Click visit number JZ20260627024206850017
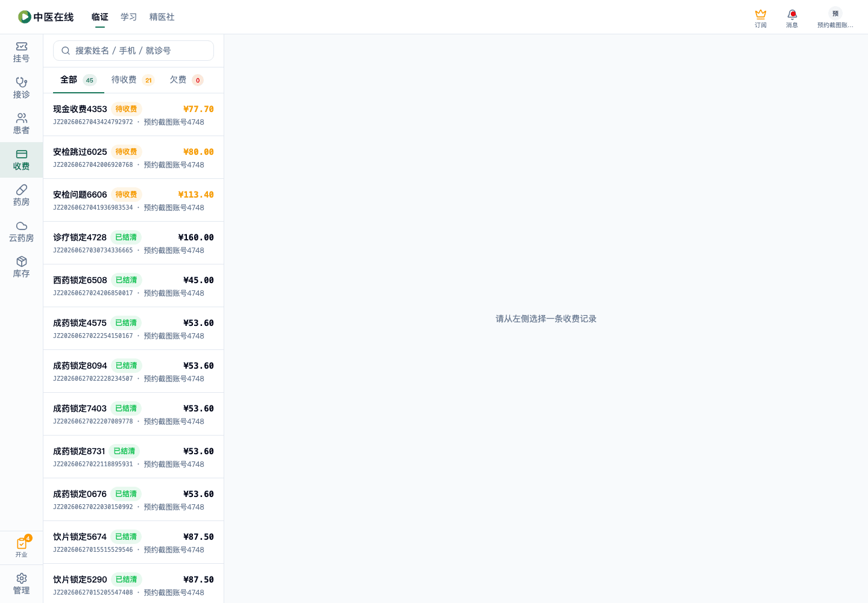This screenshot has height=603, width=868. 93,293
